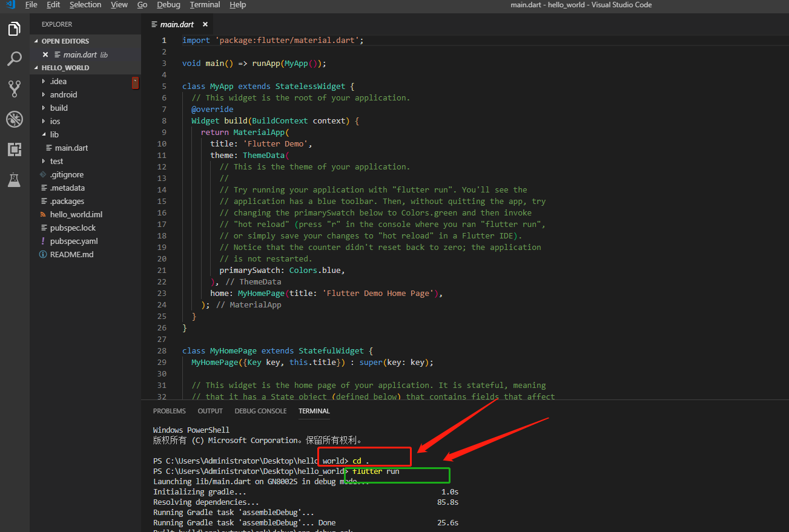Switch to the DEBUG CONSOLE tab
The image size is (789, 532).
[x=260, y=411]
